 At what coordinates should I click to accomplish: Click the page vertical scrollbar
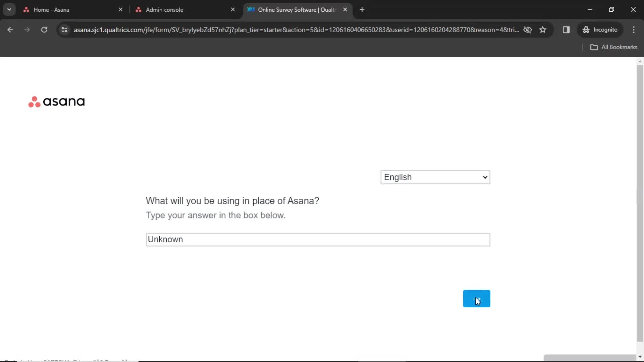tap(640, 203)
